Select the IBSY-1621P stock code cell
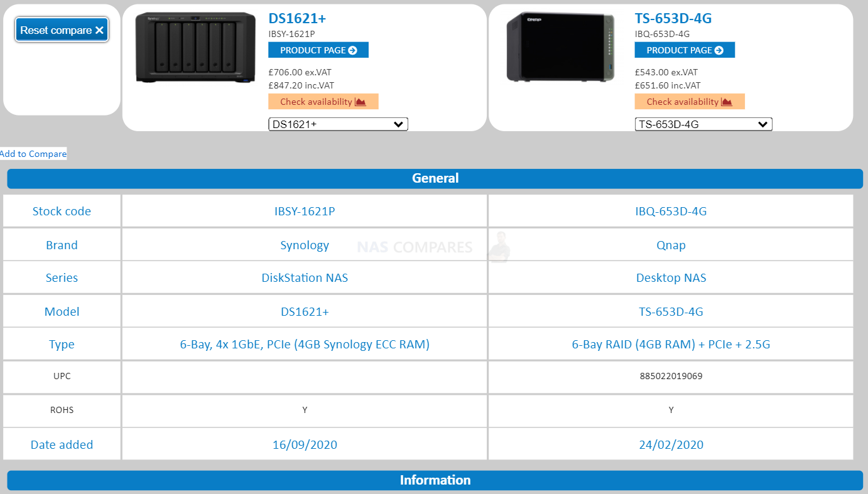Viewport: 868px width, 494px height. (x=305, y=211)
